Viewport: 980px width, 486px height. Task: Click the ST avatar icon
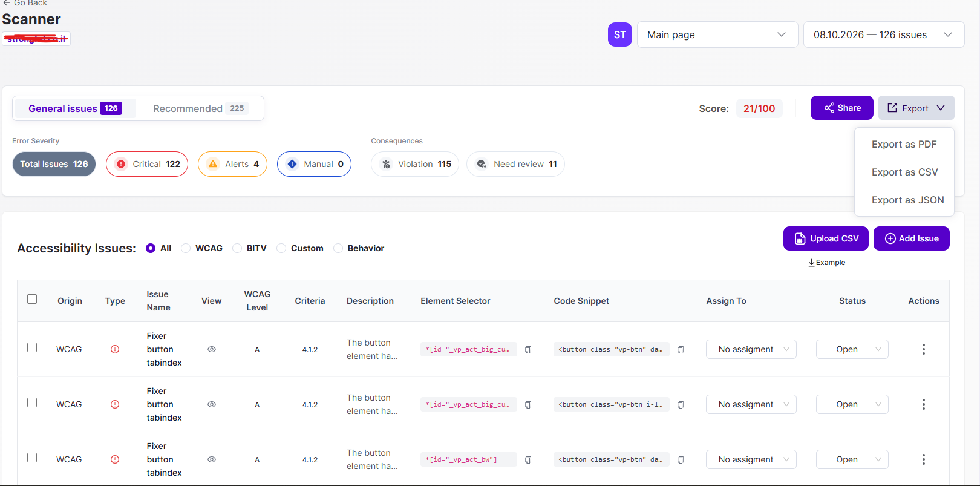[619, 34]
